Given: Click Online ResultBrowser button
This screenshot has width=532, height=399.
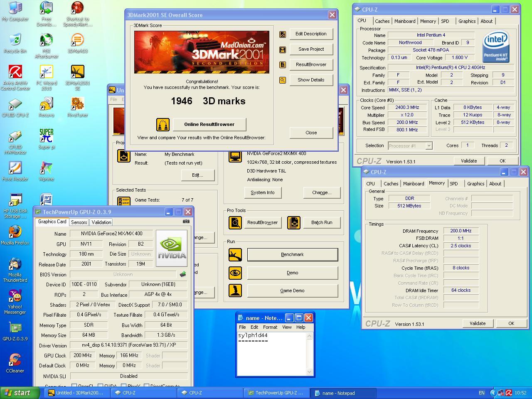Looking at the screenshot, I should 209,124.
